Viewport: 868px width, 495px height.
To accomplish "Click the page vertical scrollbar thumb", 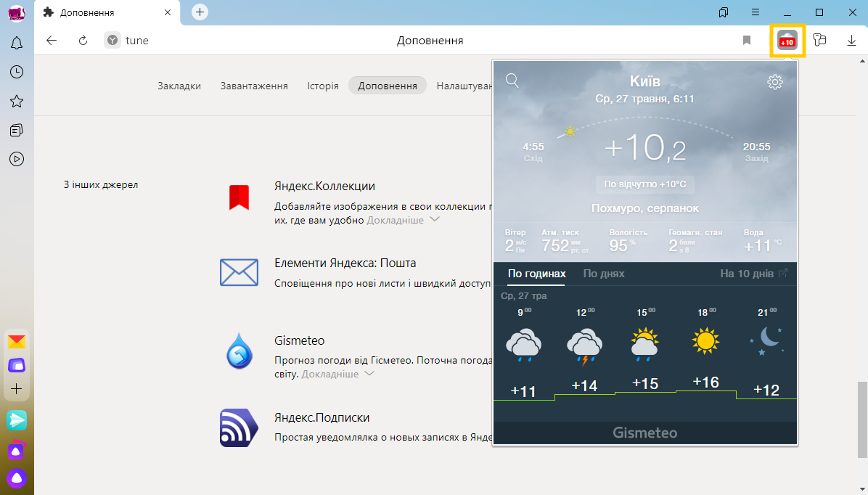I will (x=862, y=419).
